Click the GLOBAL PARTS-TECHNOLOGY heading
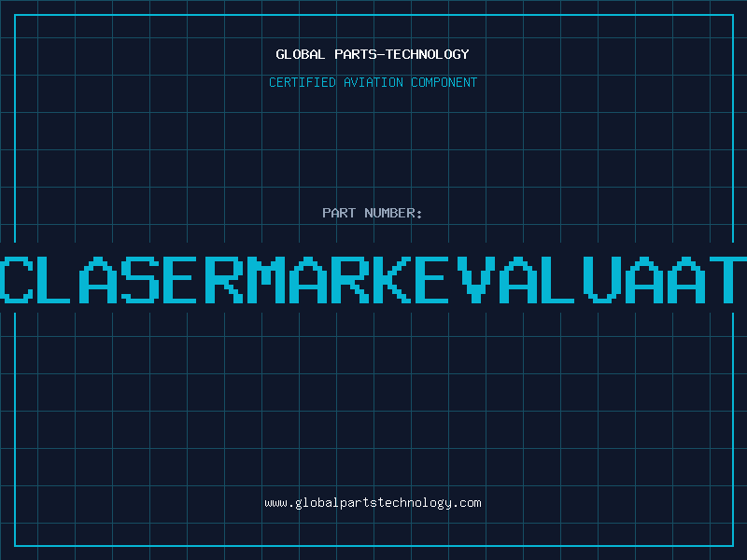 (x=373, y=54)
